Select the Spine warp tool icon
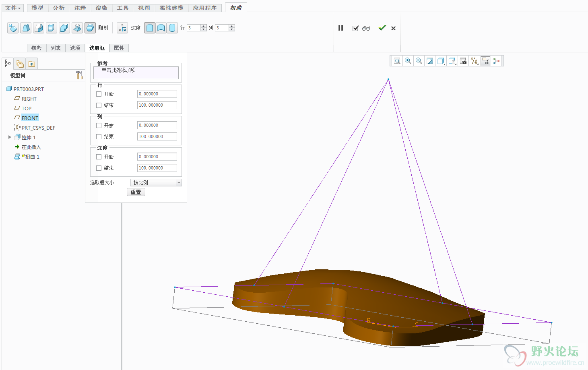This screenshot has width=588, height=370. (39, 28)
